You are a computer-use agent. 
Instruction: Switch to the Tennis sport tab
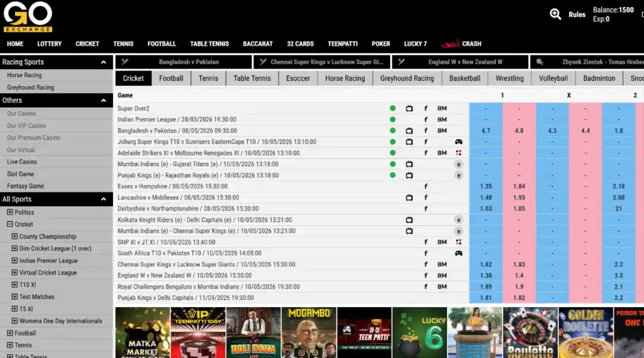pos(208,78)
